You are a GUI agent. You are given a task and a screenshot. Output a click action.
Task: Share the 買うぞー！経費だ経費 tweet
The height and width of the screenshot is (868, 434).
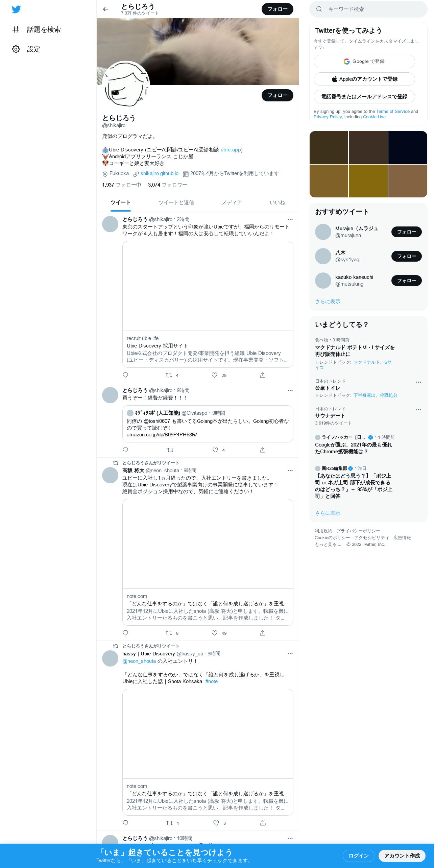(263, 450)
